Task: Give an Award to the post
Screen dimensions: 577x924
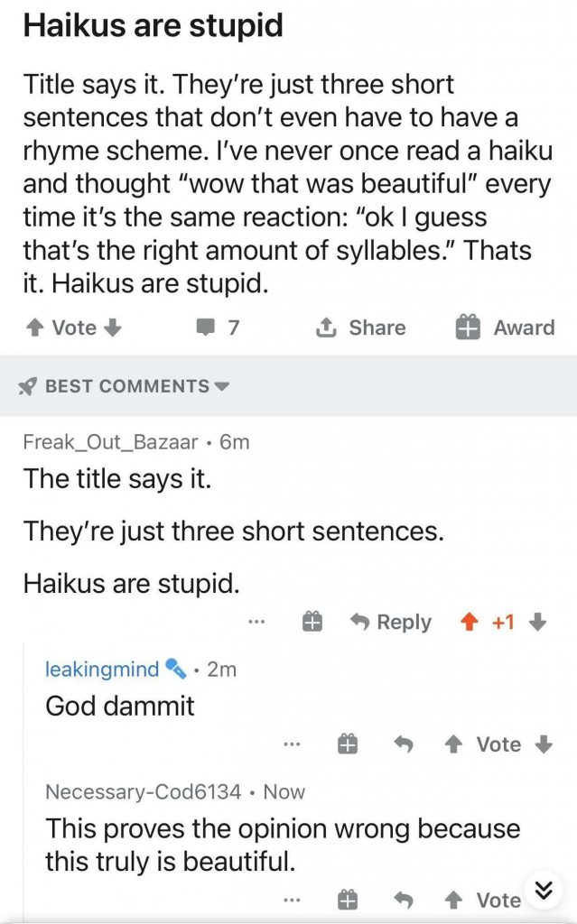Action: coord(505,328)
